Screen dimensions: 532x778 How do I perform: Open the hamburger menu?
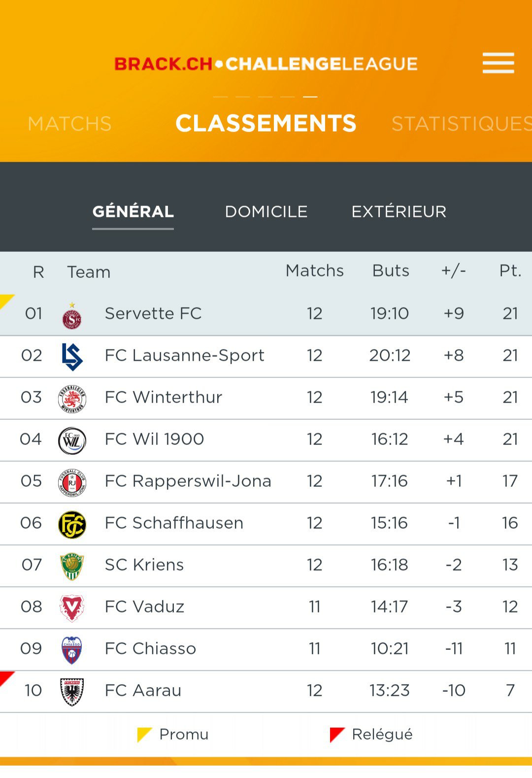498,63
